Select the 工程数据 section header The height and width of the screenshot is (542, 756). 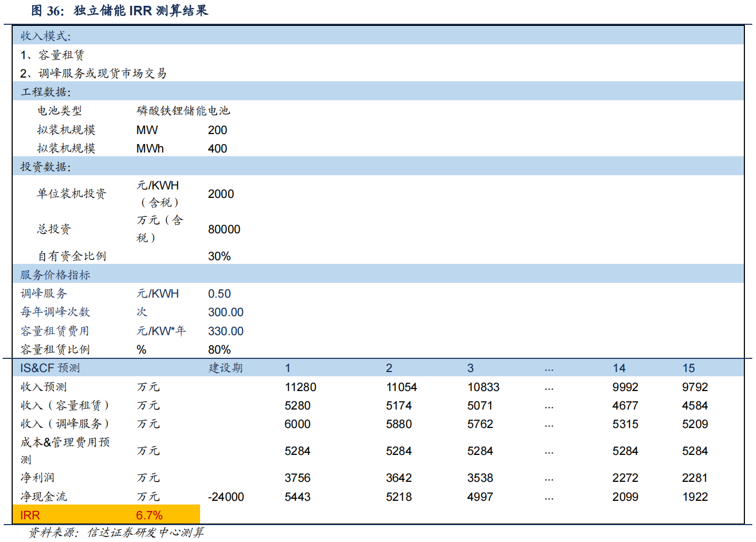[378, 91]
